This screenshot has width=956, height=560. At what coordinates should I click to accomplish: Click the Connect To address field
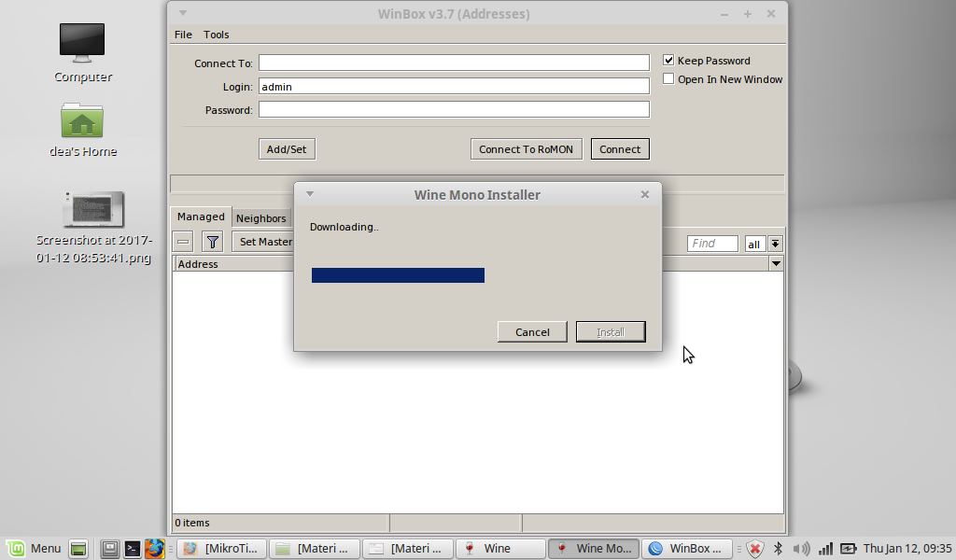(455, 63)
